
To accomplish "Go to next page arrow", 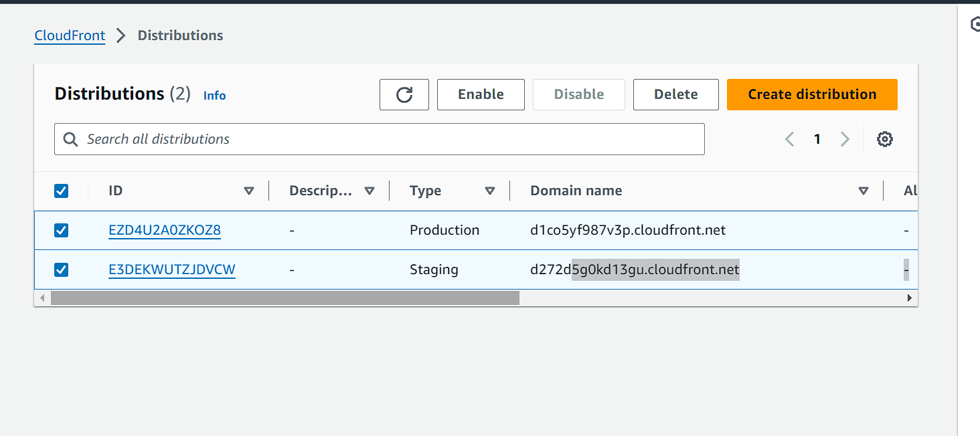I will point(845,139).
